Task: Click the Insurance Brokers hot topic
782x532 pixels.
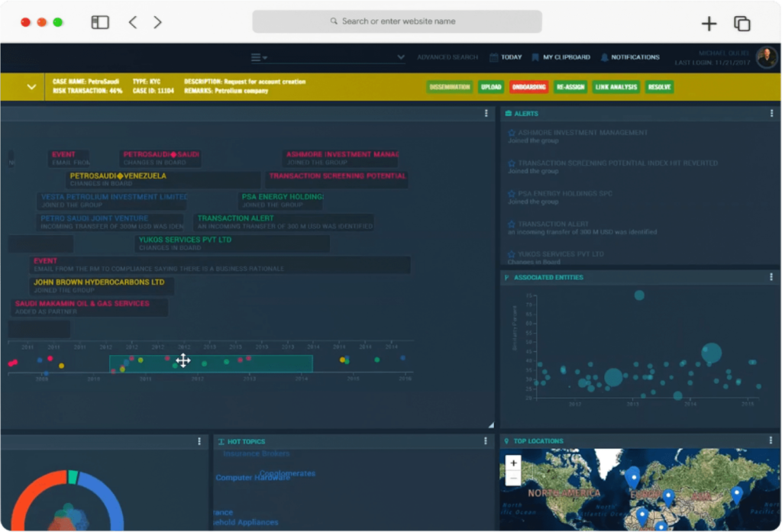Action: (257, 453)
